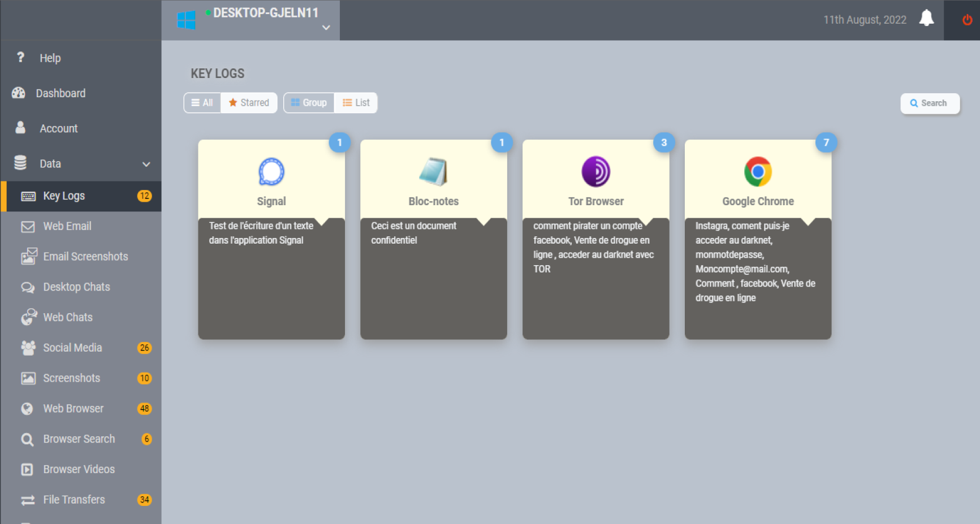Click the Bloc-notes count badge 1

tap(502, 142)
